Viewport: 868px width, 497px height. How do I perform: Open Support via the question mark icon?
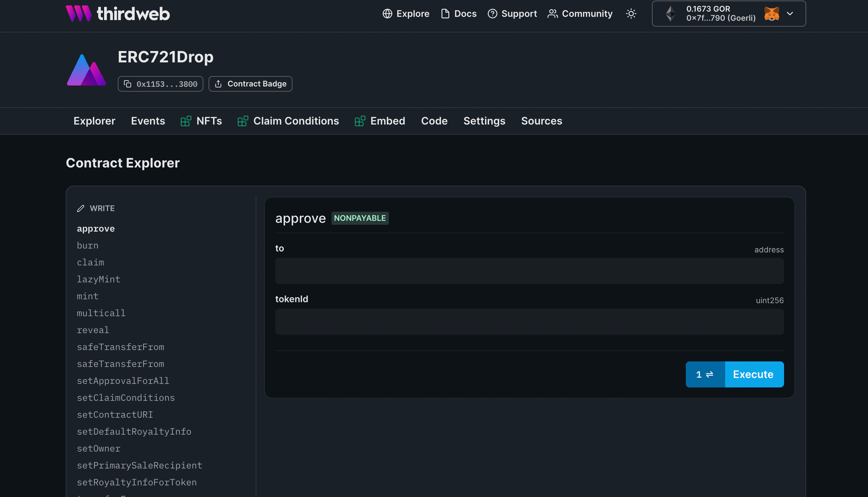point(492,13)
